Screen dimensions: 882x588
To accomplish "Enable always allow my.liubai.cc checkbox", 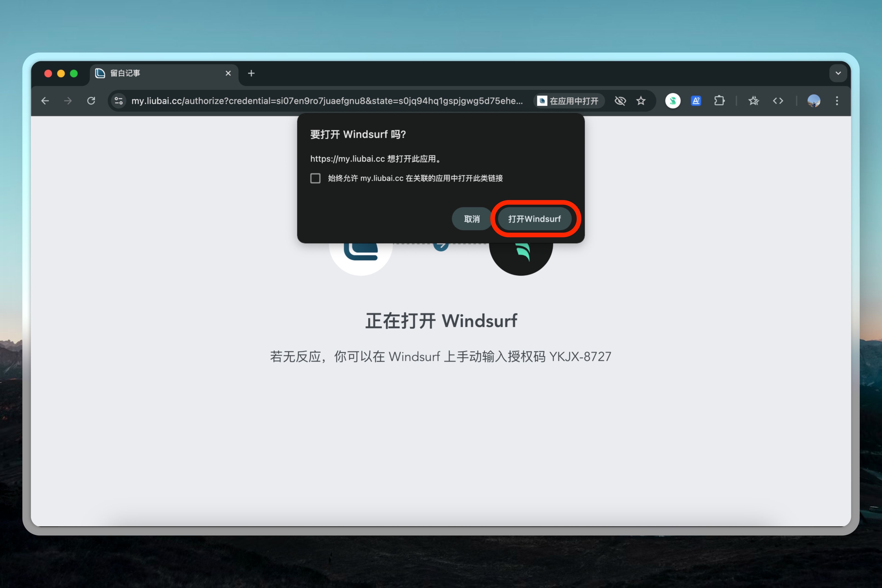I will point(315,178).
